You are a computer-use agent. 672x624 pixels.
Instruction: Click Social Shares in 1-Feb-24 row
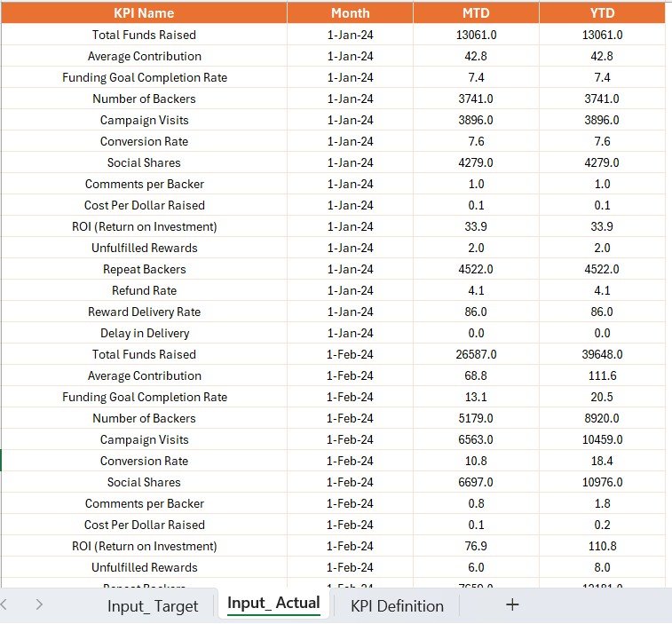[x=144, y=482]
